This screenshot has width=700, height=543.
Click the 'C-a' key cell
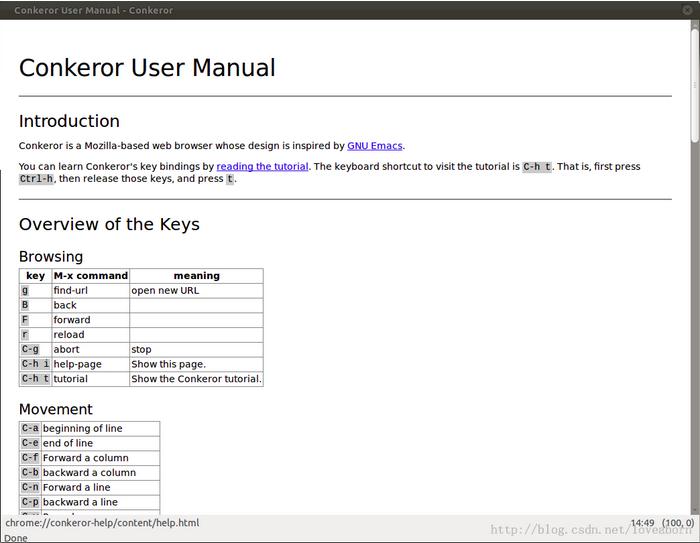click(30, 429)
